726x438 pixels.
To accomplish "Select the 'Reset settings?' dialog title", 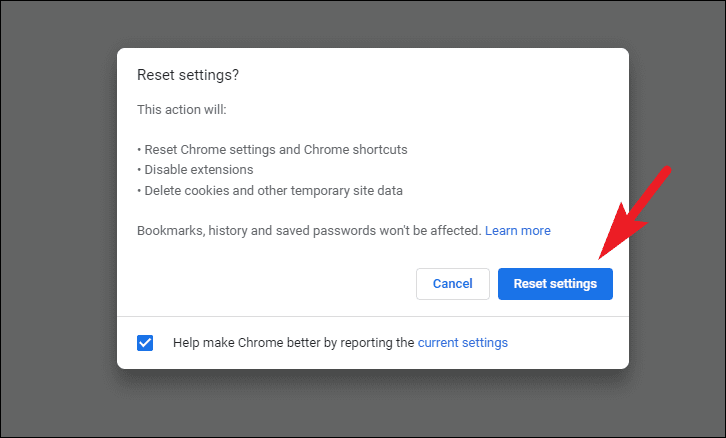I will point(188,75).
